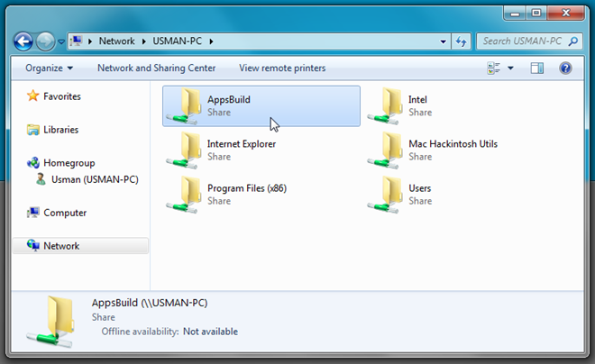
Task: Select USMAN-PC in the address bar path
Action: coord(178,41)
